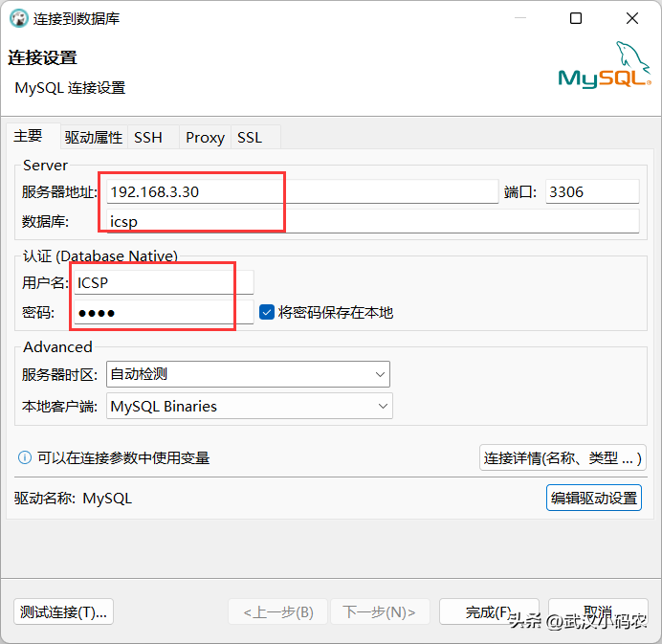Image resolution: width=662 pixels, height=644 pixels.
Task: Select the Proxy tab
Action: [x=205, y=137]
